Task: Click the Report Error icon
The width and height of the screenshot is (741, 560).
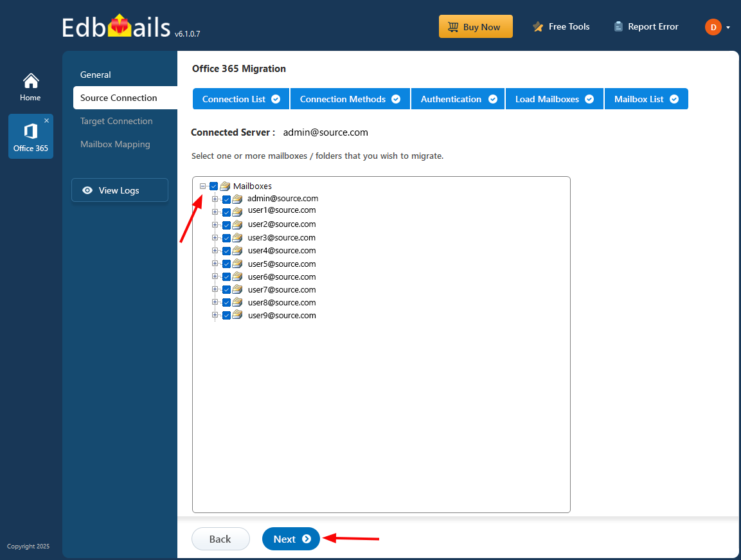Action: pos(618,26)
